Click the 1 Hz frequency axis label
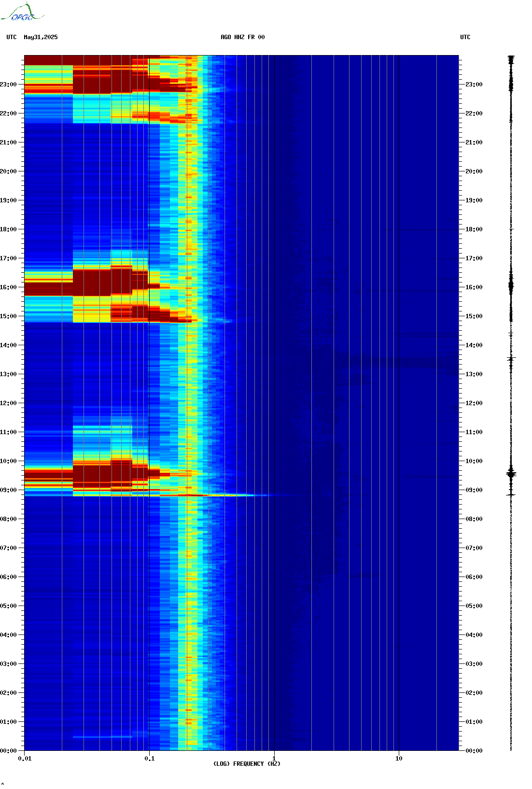Image resolution: width=532 pixels, height=789 pixels. point(274,759)
